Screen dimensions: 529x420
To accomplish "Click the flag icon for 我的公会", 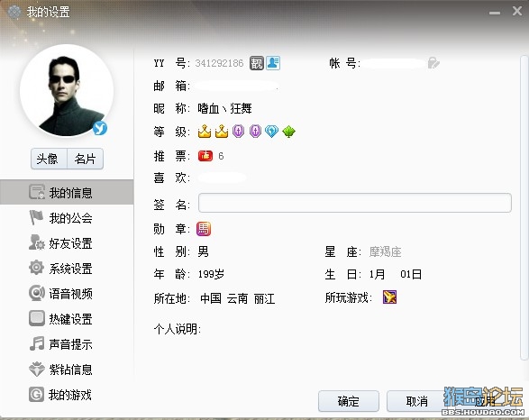I will click(36, 217).
